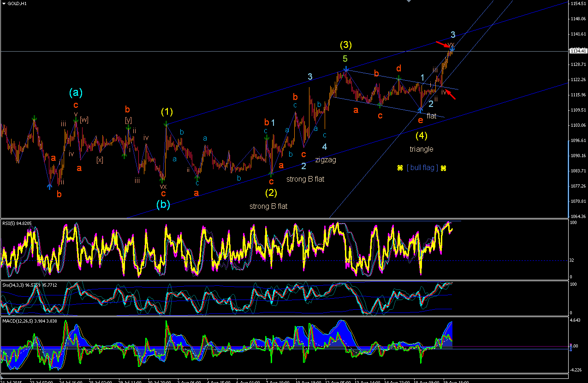
Task: Select the orange [y] label
Action: (128, 120)
